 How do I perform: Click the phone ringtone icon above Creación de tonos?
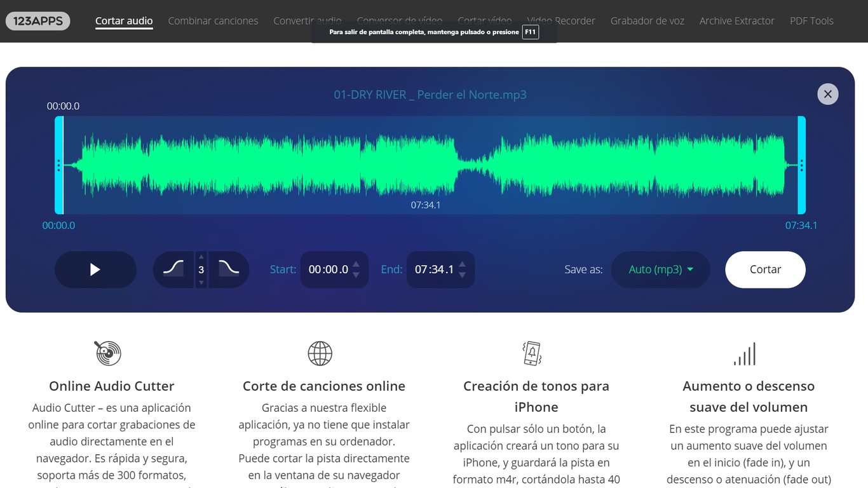[x=531, y=353]
